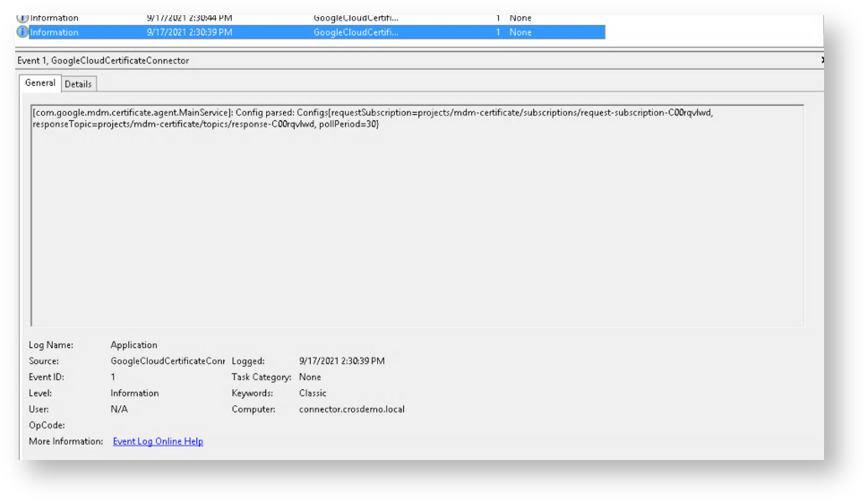Image resolution: width=868 pixels, height=503 pixels.
Task: Click the Event ID value 1
Action: click(x=113, y=377)
